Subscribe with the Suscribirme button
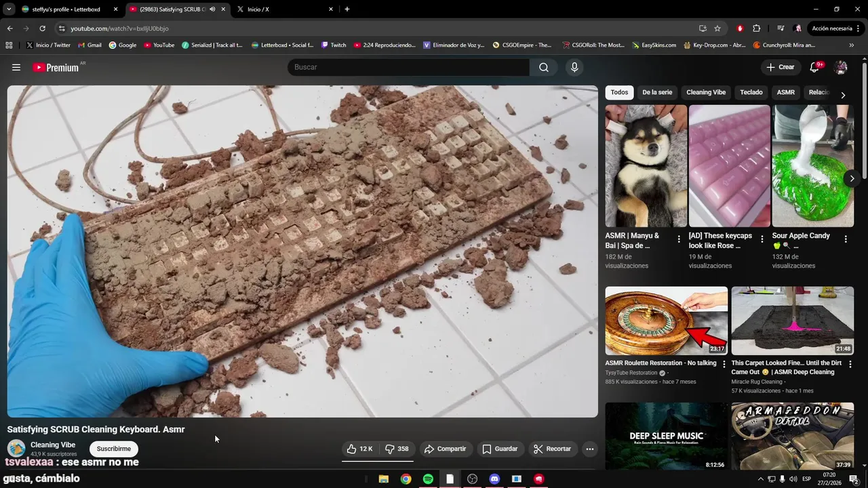Viewport: 868px width, 488px height. pos(114,449)
